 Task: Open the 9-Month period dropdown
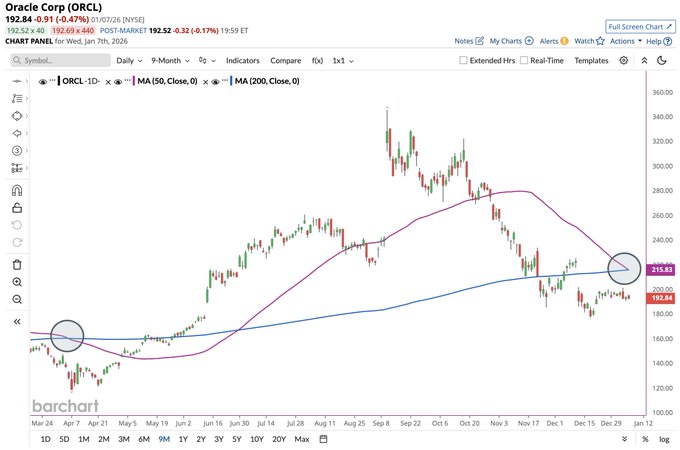click(x=170, y=61)
